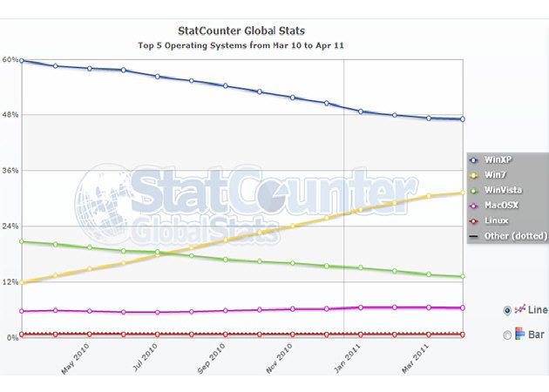This screenshot has height=392, width=549.
Task: Click the WinXP legend marker icon
Action: 475,159
